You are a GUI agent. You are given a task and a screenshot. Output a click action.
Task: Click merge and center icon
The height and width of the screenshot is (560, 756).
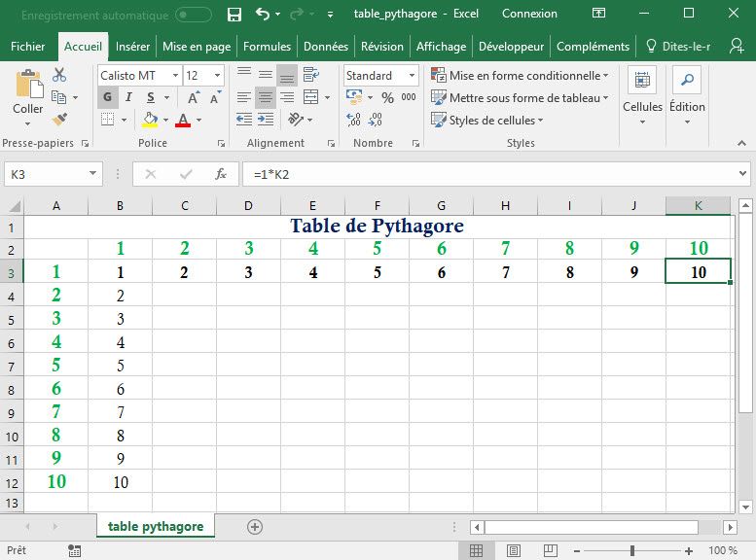pyautogui.click(x=311, y=97)
